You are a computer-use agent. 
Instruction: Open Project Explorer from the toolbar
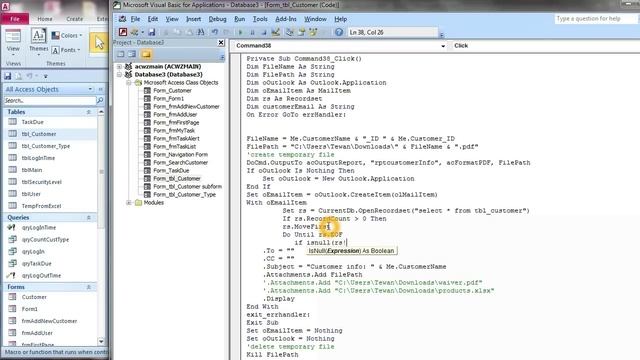[289, 32]
